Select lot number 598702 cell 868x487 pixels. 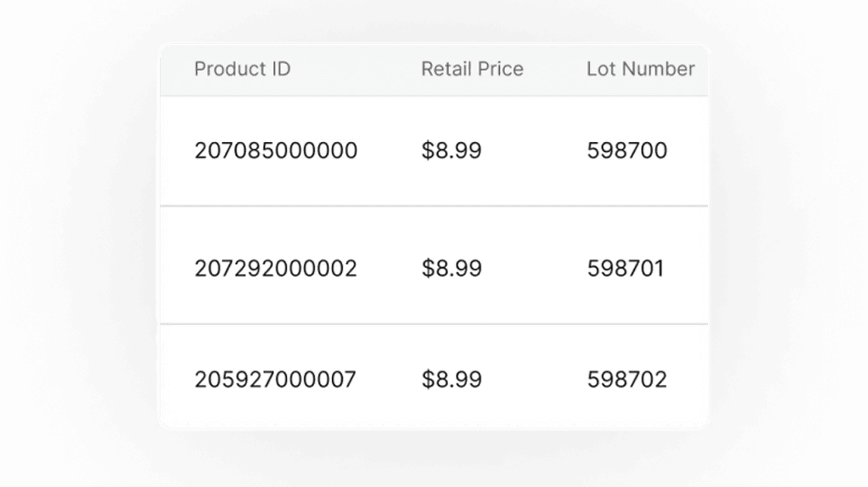pyautogui.click(x=627, y=379)
